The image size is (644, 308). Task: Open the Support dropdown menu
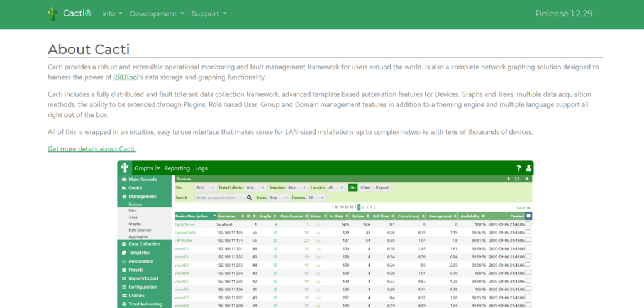[209, 14]
